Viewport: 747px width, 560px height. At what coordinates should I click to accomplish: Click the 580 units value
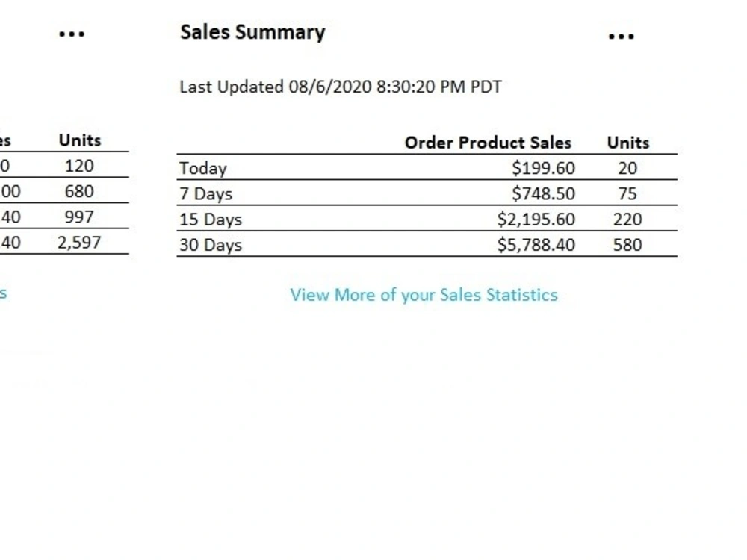(x=627, y=245)
